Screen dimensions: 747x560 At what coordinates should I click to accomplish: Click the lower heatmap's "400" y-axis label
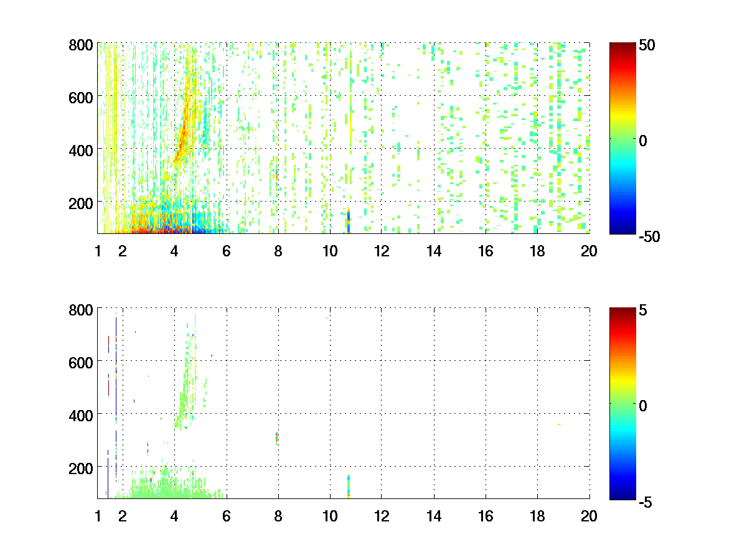pos(81,414)
